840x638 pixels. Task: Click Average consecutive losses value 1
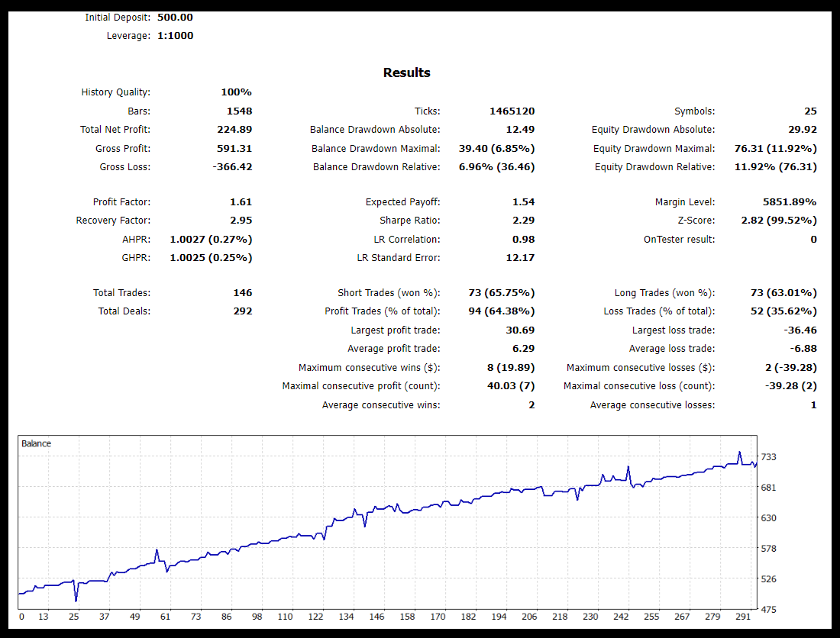[814, 405]
